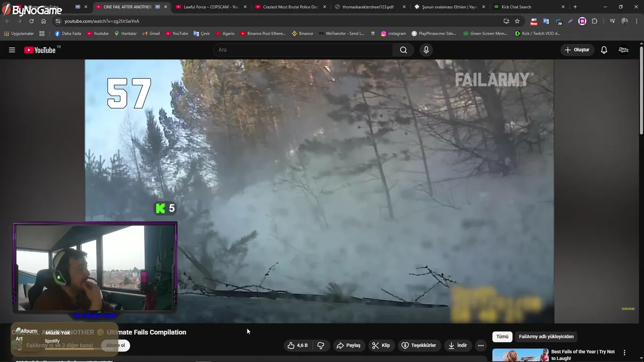
Task: Open the Binance Pool Ethere... bookmark
Action: 263,34
